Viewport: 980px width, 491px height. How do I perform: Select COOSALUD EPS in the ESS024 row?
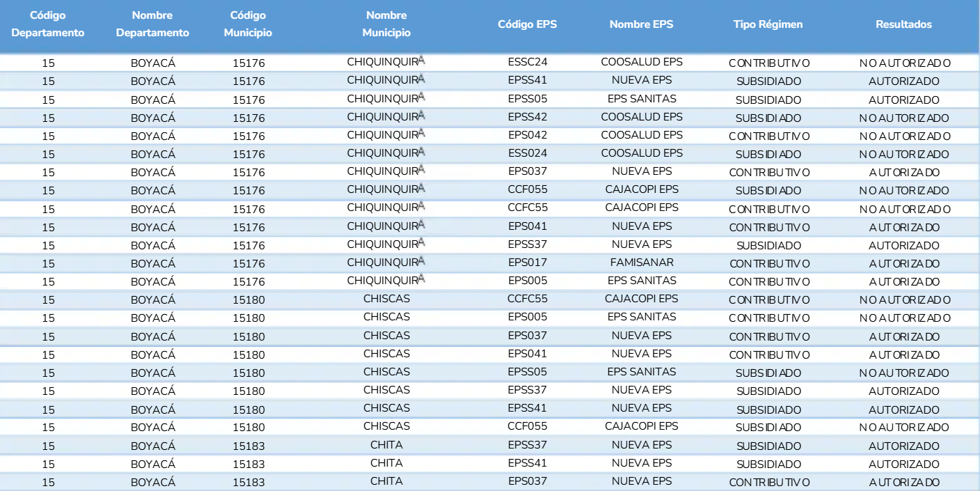(x=641, y=153)
